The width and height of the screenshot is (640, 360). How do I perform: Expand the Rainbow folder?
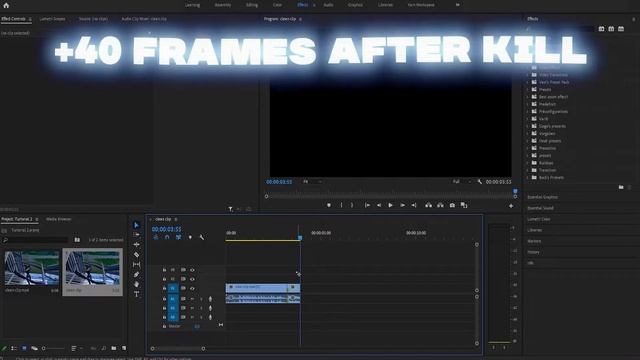pos(528,163)
